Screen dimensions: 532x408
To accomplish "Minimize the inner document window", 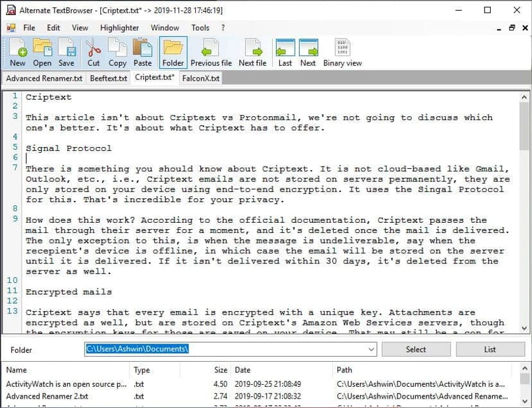I will (499, 29).
